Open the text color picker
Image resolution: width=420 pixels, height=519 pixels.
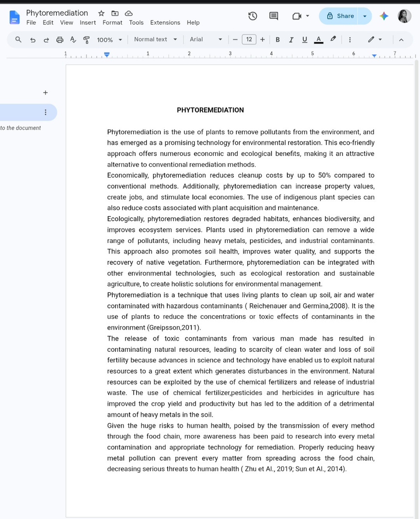pos(318,40)
